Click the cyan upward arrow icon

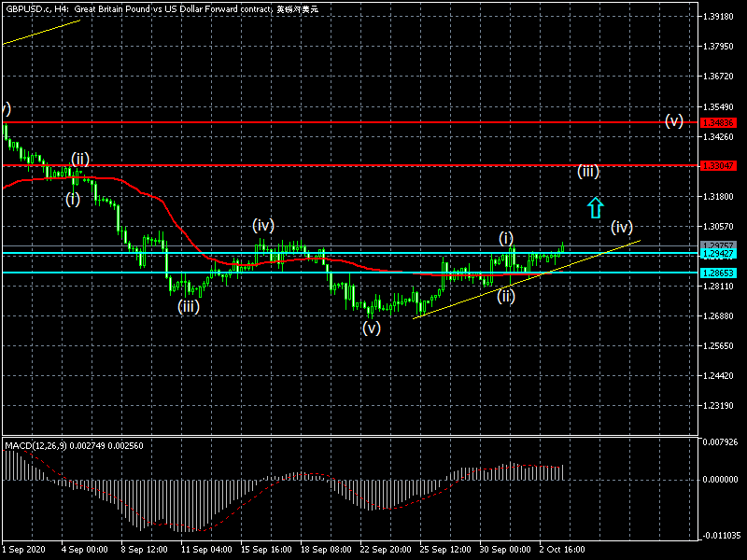coord(596,207)
